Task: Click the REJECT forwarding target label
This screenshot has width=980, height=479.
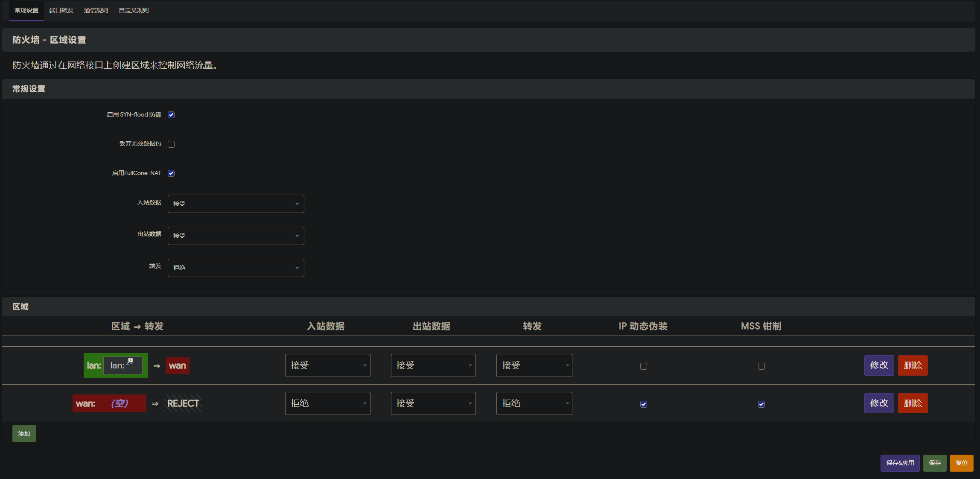Action: [x=183, y=403]
